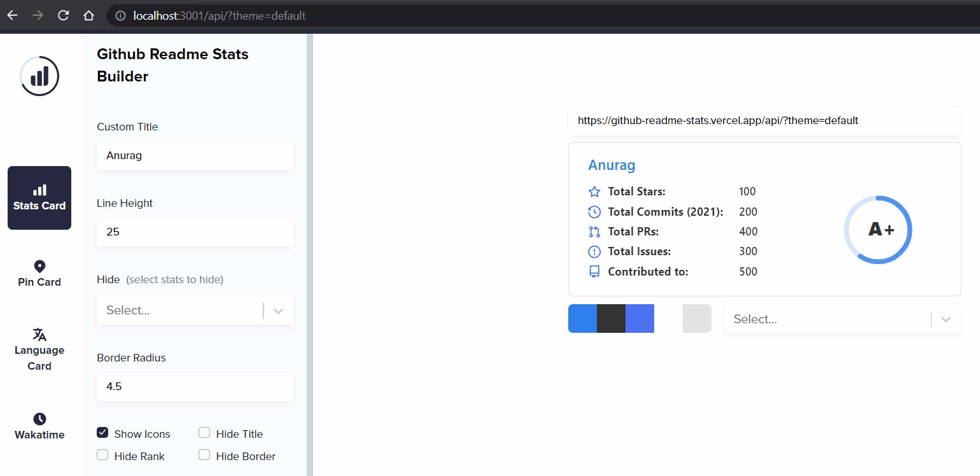Enable the Hide Border checkbox

coord(204,454)
